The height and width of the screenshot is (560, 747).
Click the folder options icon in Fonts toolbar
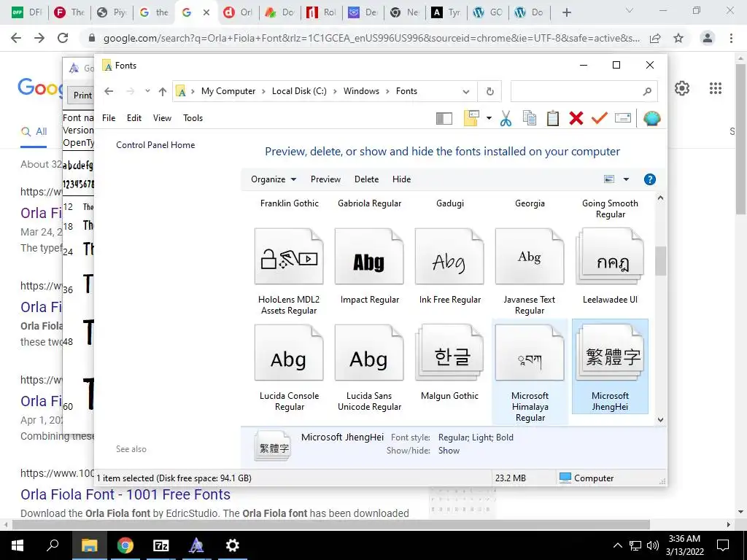471,118
